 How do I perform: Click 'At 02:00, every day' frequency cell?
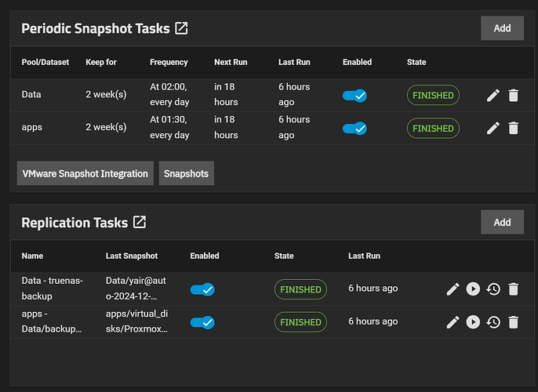(x=169, y=94)
